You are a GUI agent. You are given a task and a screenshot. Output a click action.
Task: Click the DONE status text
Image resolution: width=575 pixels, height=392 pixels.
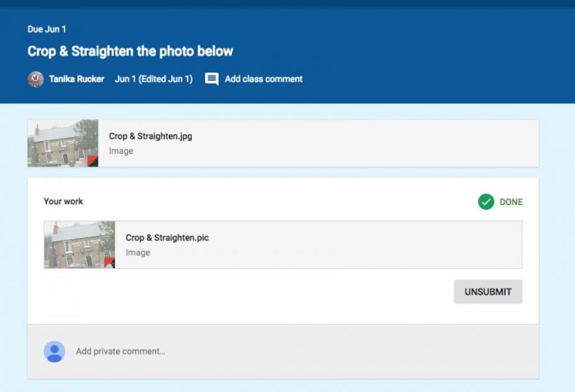511,202
